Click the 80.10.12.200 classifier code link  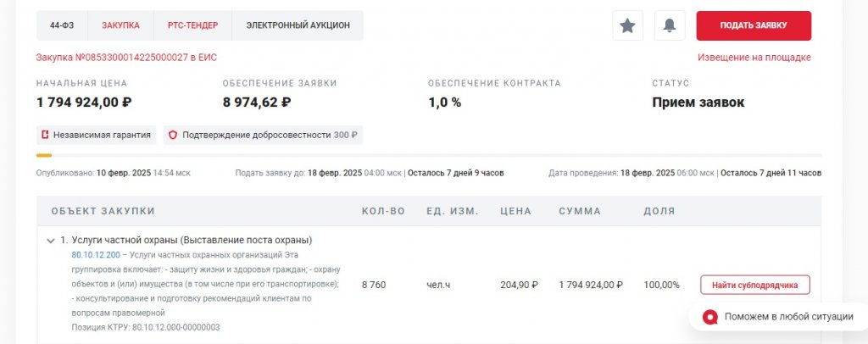coord(96,255)
